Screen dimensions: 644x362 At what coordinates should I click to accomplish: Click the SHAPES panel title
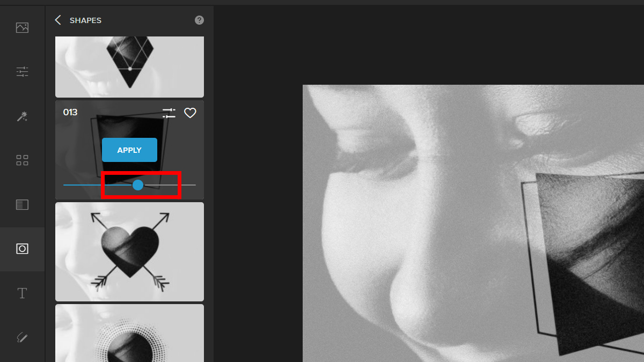[85, 20]
